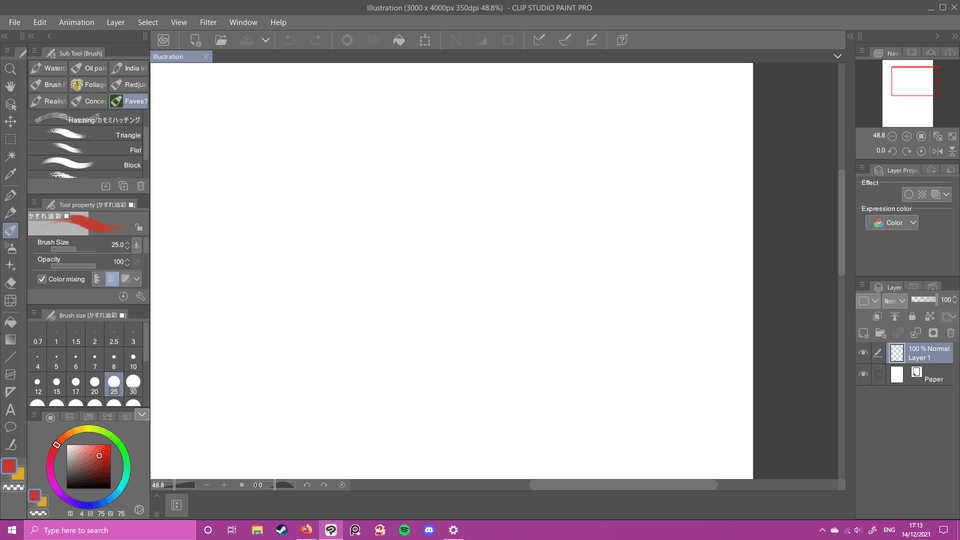
Task: Select the Pencil tool
Action: coord(10,212)
